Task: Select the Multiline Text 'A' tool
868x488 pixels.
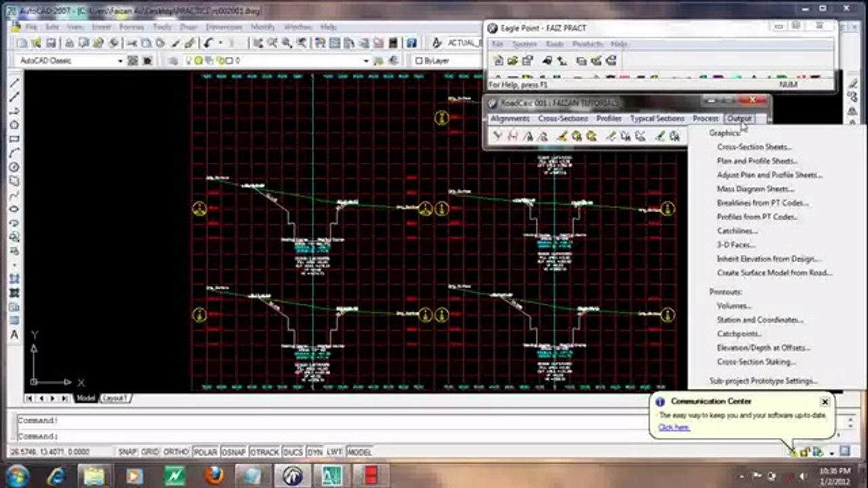Action: [14, 335]
